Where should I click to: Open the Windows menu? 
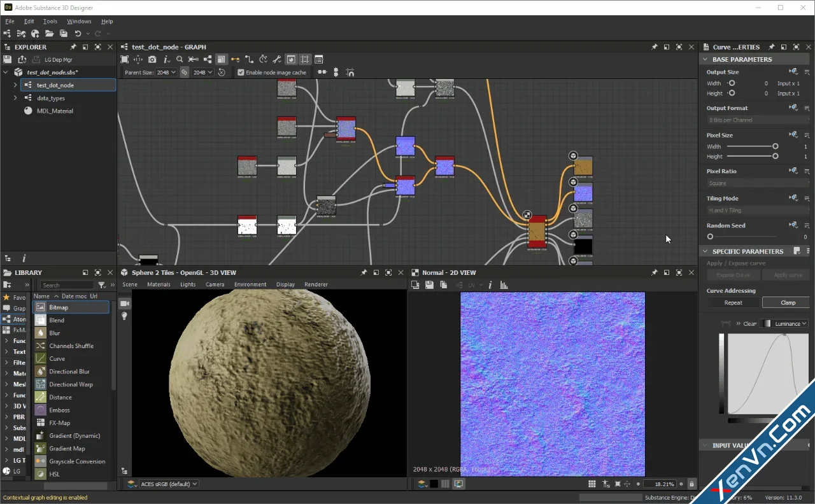(x=79, y=22)
